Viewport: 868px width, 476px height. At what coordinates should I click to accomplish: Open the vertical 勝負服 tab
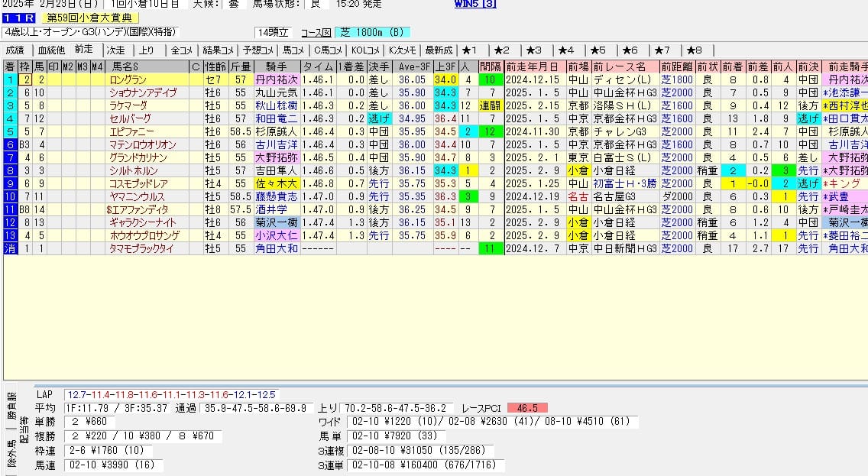11,406
